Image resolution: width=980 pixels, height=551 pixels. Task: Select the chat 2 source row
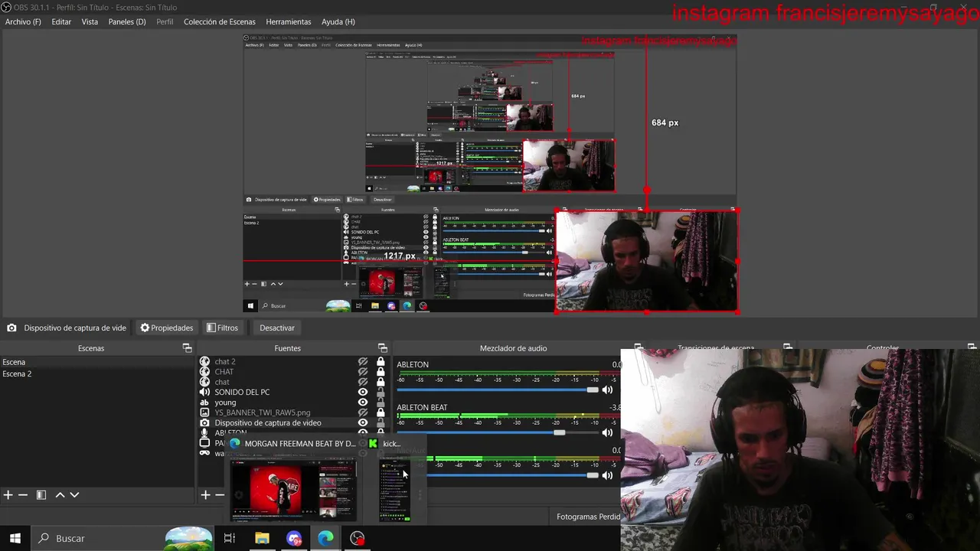point(294,361)
